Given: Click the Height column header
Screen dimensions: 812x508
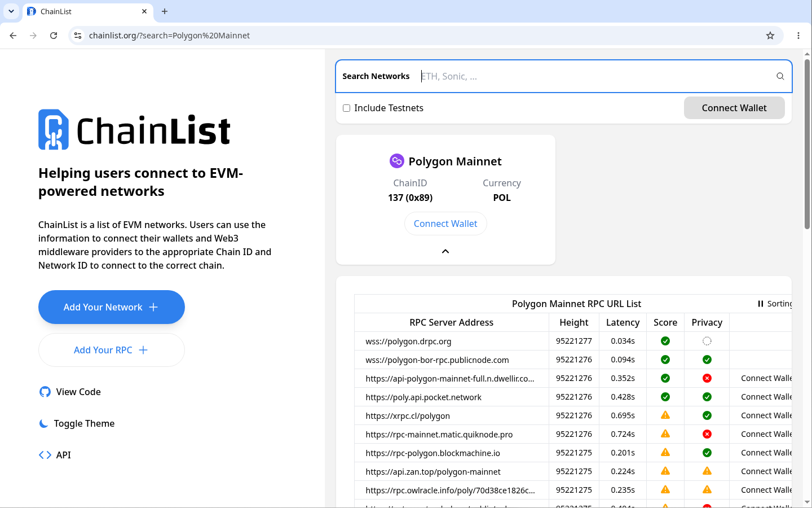Looking at the screenshot, I should click(574, 322).
